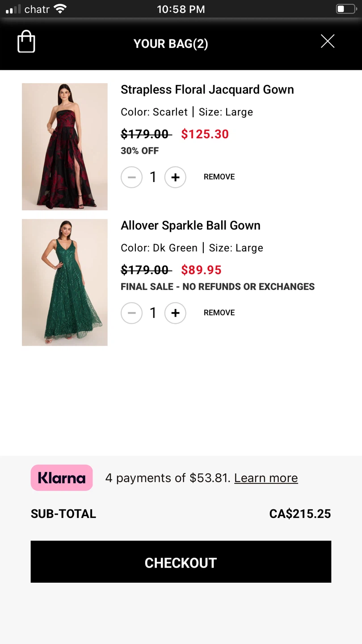This screenshot has height=644, width=362.
Task: Tap the $125.30 sale price
Action: coord(205,134)
